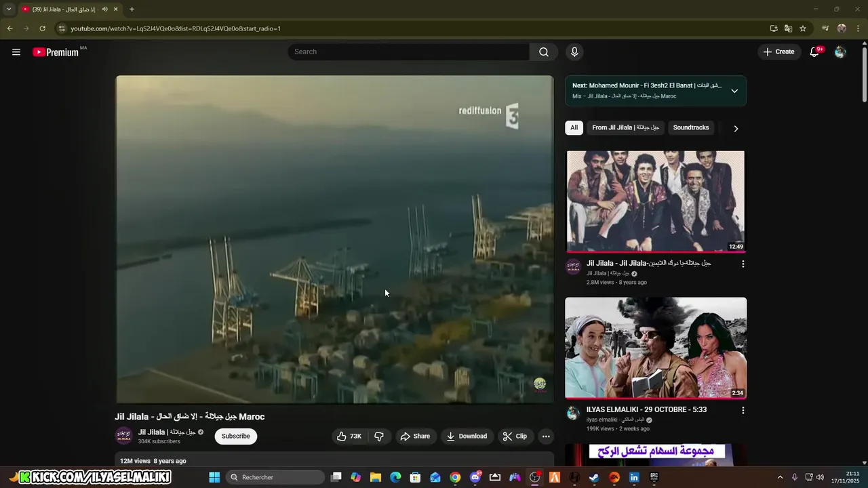This screenshot has width=868, height=488.
Task: Open ILYAS ELMALIKI 29 OCTOBRE thumbnail
Action: (656, 348)
